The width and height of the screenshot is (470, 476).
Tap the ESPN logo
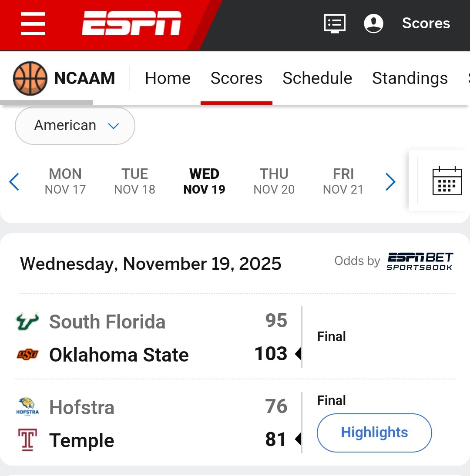(131, 23)
